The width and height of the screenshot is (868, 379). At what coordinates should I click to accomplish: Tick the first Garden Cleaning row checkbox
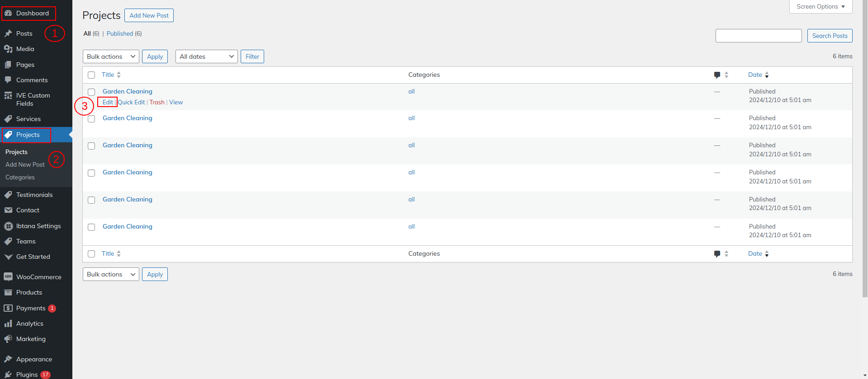pyautogui.click(x=91, y=92)
